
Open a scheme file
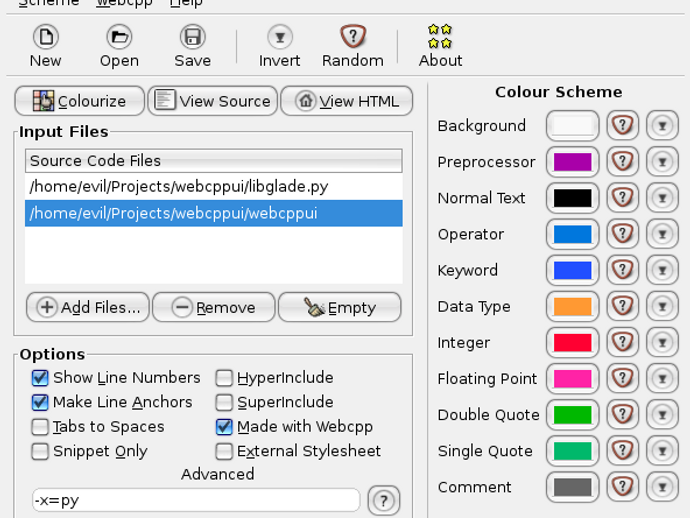pyautogui.click(x=119, y=46)
